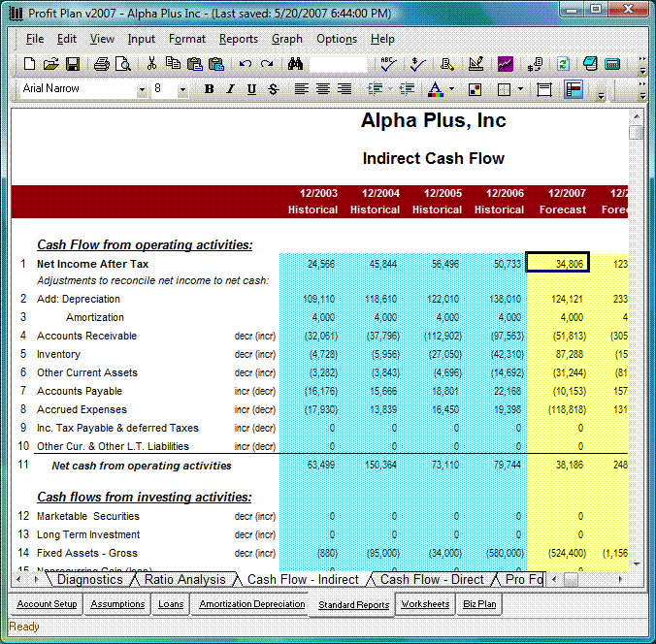Click the purple graph chart icon
The image size is (656, 644).
pos(506,64)
